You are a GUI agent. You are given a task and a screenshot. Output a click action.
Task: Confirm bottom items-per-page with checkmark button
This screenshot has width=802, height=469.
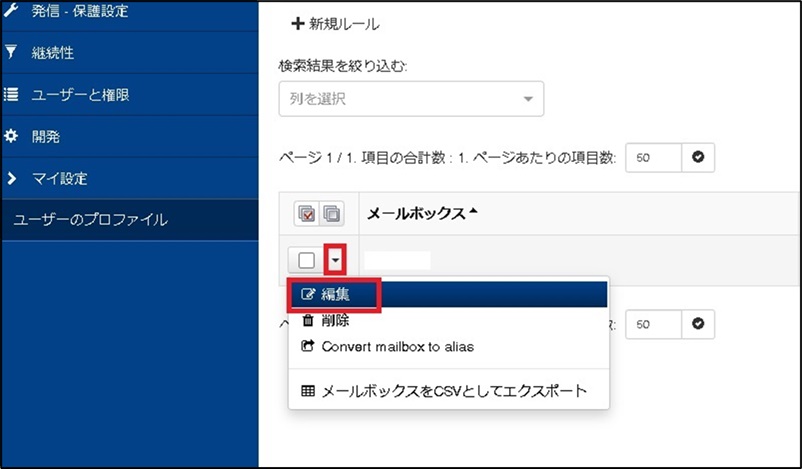[698, 324]
